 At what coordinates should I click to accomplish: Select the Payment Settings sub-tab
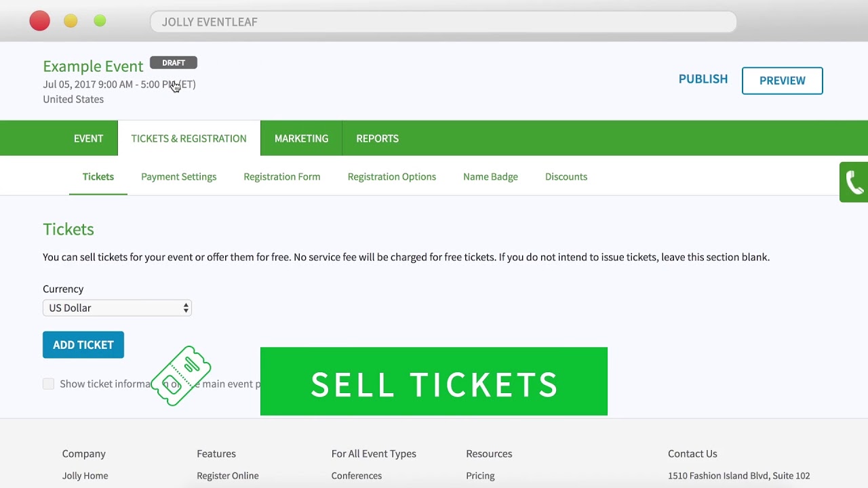point(178,177)
